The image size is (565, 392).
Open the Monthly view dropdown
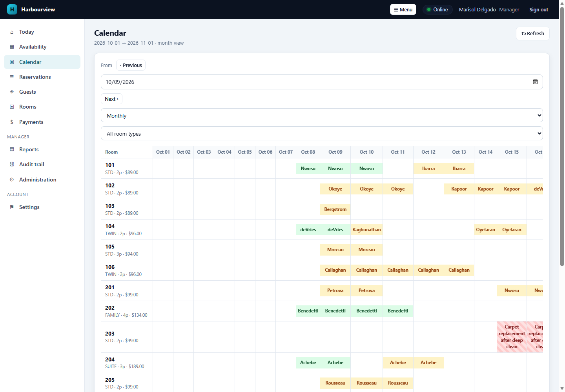(322, 116)
